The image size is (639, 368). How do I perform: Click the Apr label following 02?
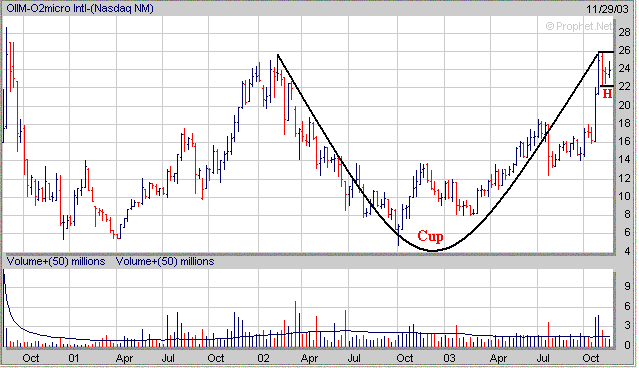309,359
